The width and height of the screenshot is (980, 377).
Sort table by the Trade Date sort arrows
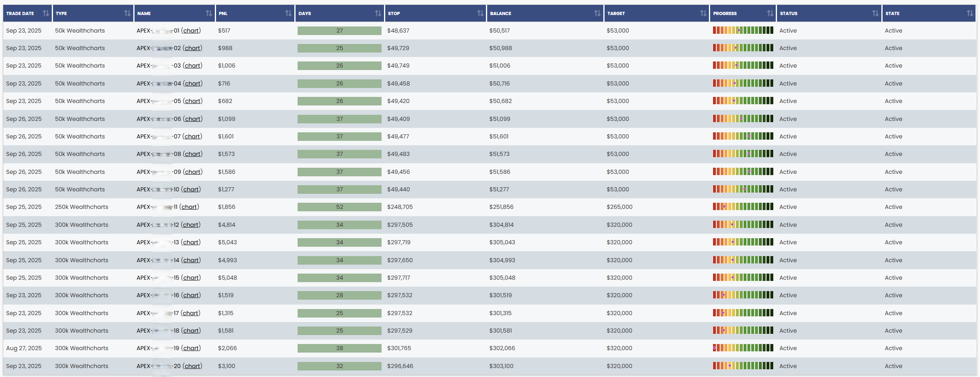click(x=46, y=13)
